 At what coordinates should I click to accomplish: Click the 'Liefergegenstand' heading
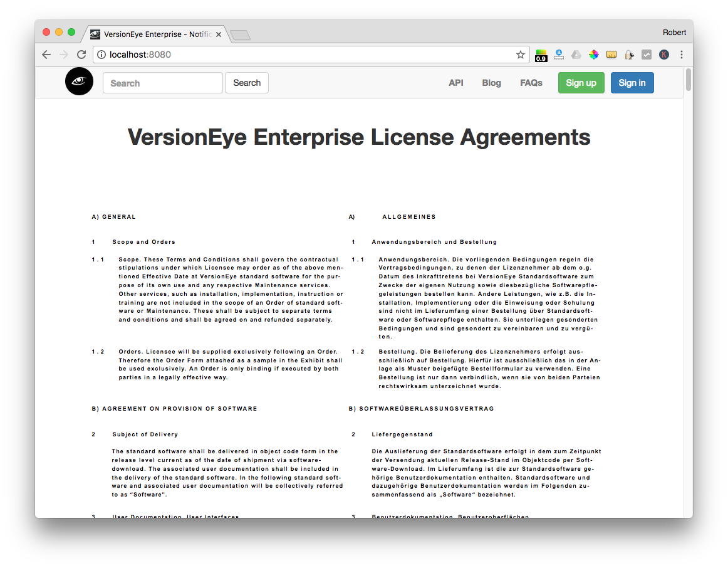pos(402,434)
